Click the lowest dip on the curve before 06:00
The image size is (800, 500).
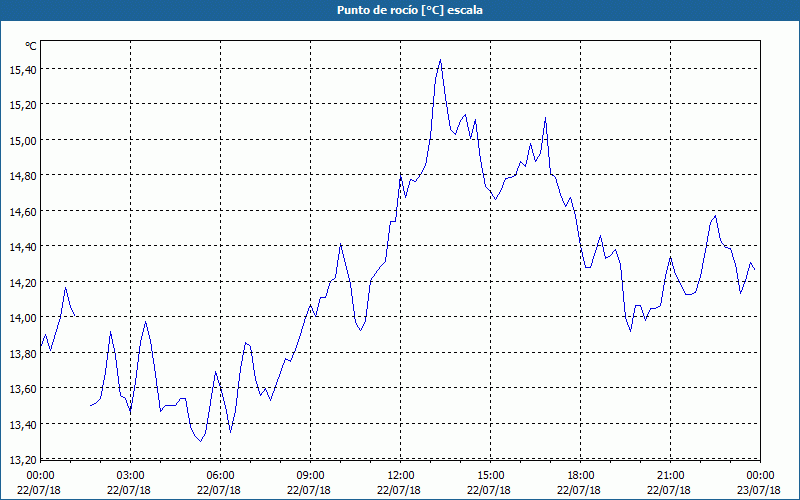point(201,441)
